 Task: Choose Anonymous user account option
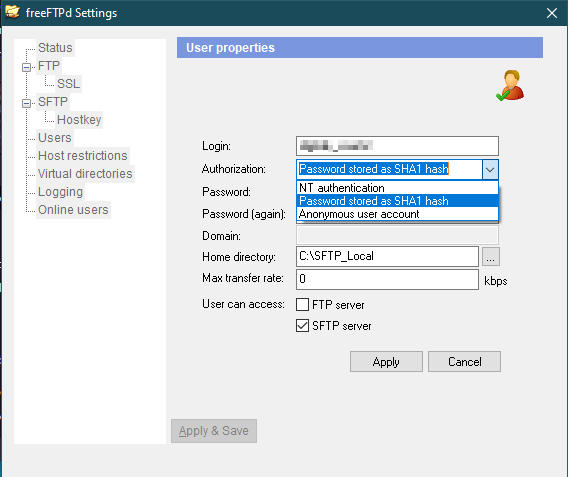397,214
